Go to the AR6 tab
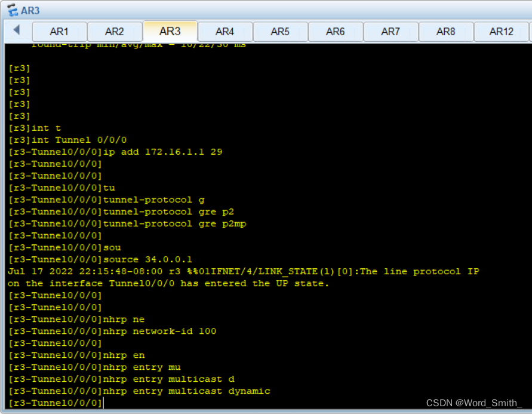The width and height of the screenshot is (532, 414). point(336,32)
